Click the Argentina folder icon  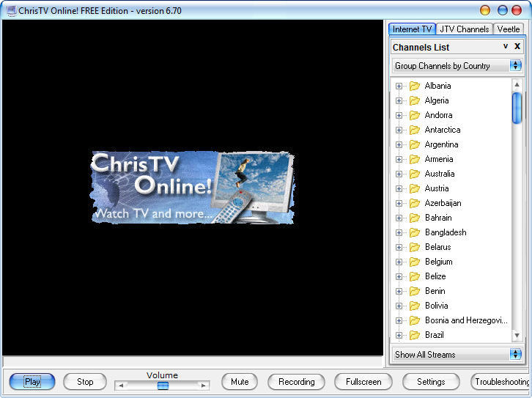(x=414, y=144)
